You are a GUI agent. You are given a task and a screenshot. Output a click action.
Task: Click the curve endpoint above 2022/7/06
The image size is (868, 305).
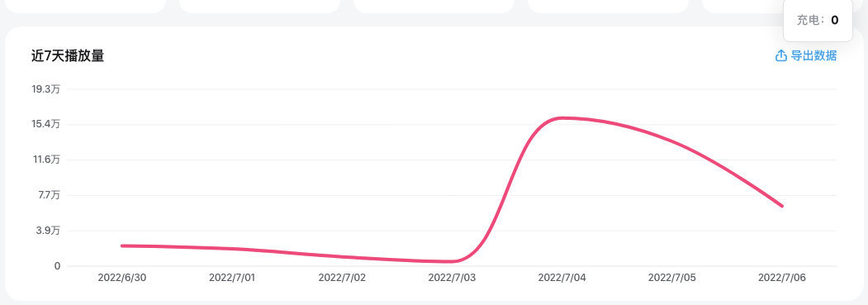[781, 206]
